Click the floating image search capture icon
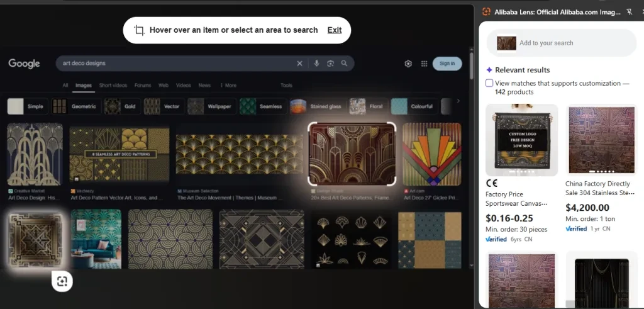This screenshot has width=644, height=309. [x=62, y=281]
